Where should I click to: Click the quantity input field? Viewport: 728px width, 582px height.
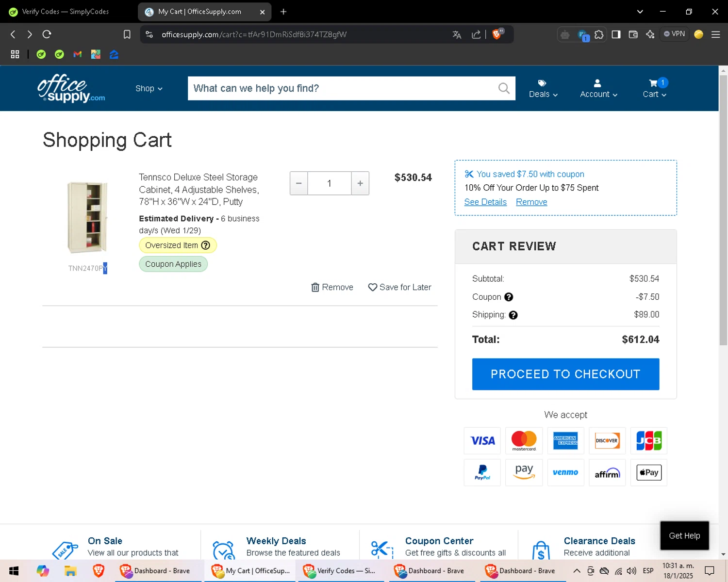coord(330,183)
